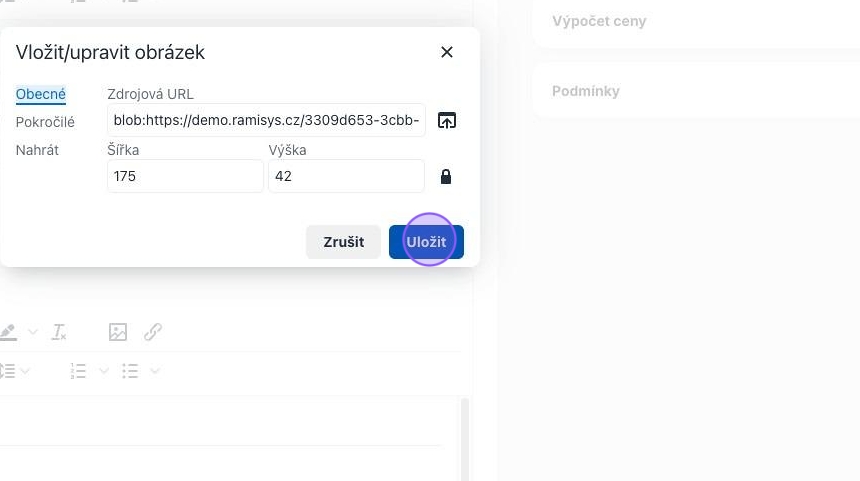
Task: Click the Zrušit button
Action: [x=343, y=242]
